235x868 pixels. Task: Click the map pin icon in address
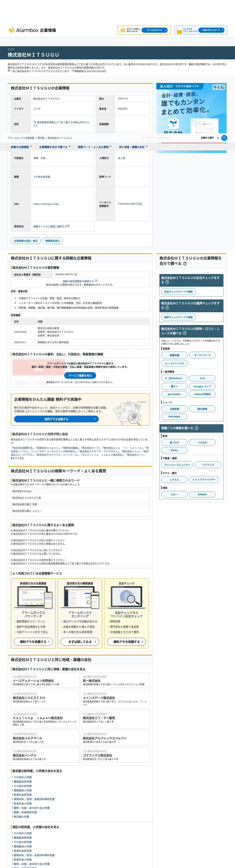pyautogui.click(x=35, y=122)
